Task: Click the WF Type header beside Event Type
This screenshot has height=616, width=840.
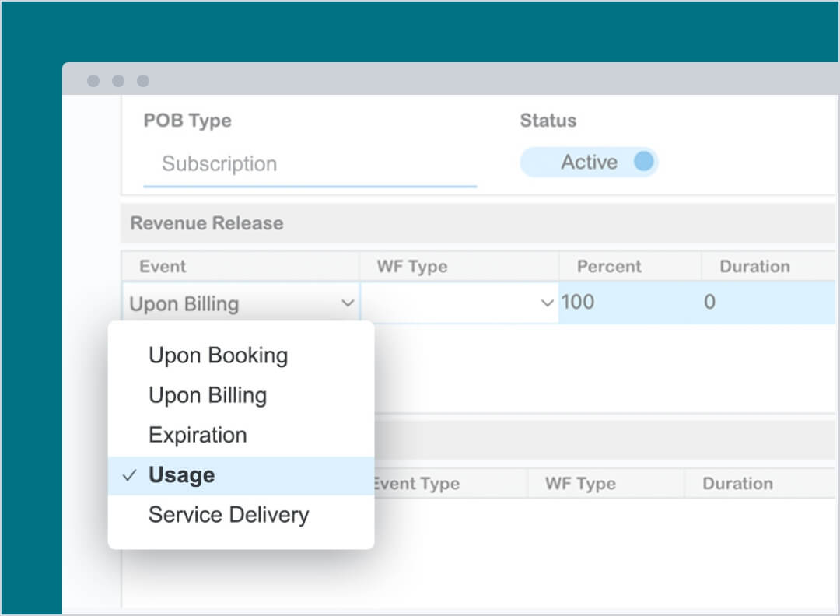Action: pyautogui.click(x=581, y=484)
